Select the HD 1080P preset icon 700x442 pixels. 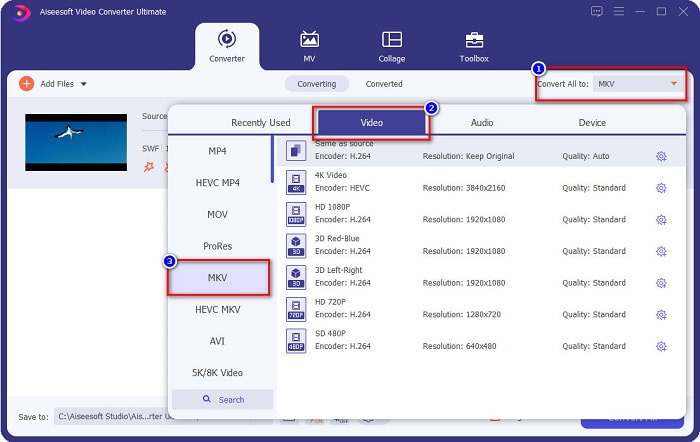click(x=296, y=214)
